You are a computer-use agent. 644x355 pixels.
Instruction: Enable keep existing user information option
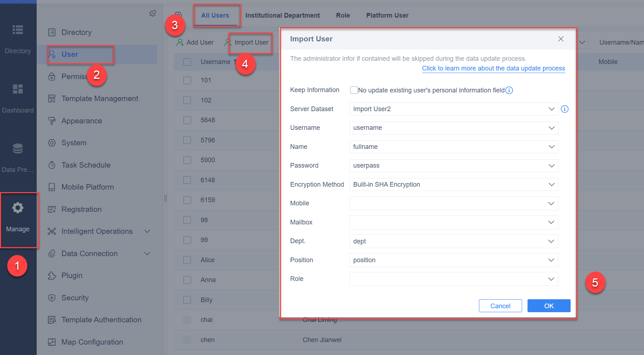pos(354,90)
